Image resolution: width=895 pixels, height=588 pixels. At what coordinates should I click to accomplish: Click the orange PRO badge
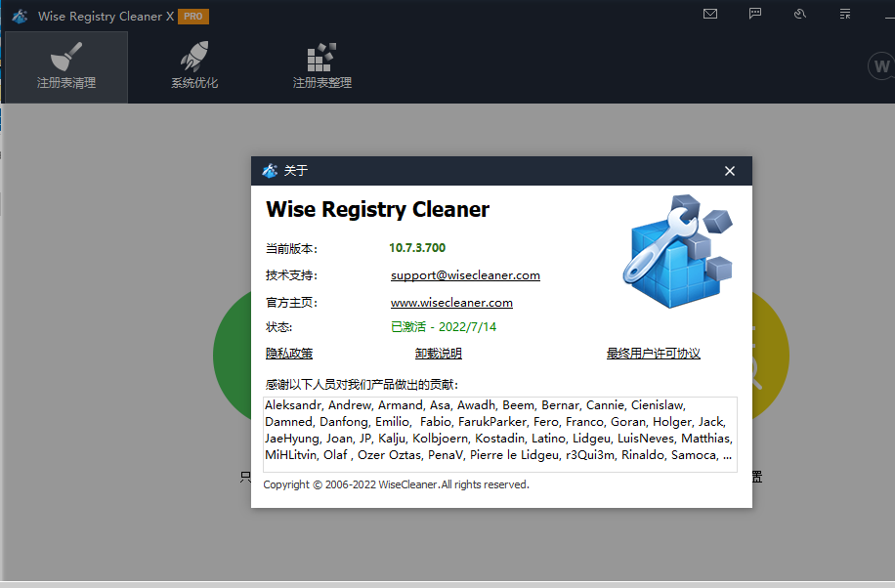coord(192,17)
